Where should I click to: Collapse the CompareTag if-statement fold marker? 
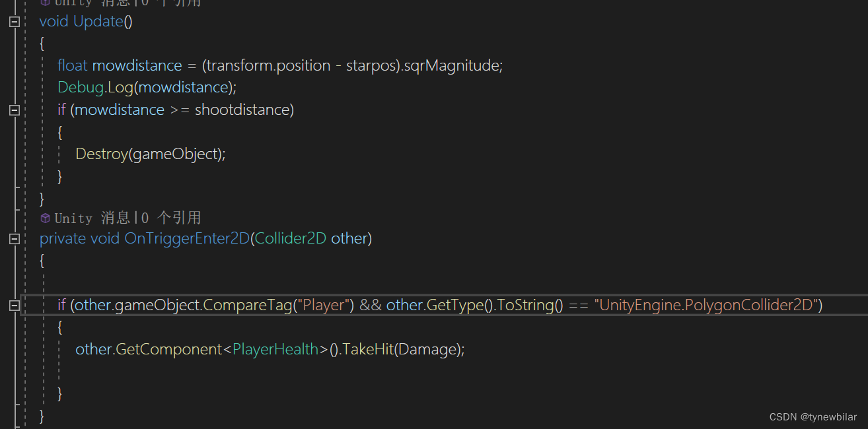[14, 305]
